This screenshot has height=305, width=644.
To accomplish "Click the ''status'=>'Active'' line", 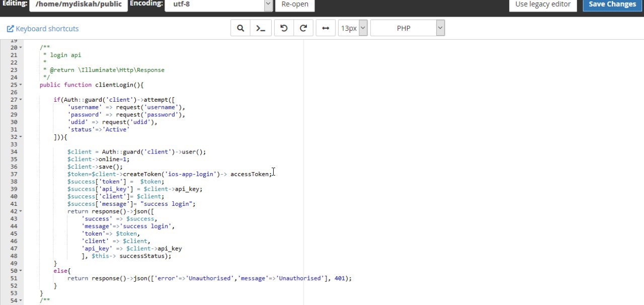I will pos(99,129).
